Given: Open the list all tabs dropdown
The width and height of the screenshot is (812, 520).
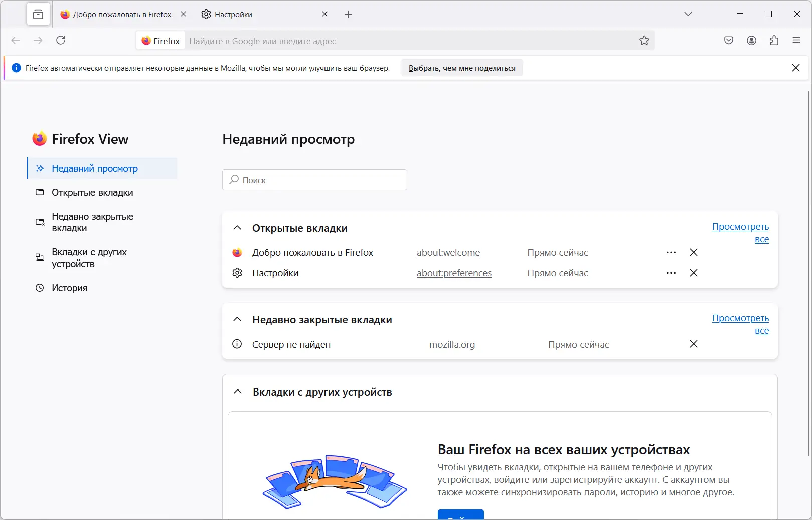Looking at the screenshot, I should 688,14.
